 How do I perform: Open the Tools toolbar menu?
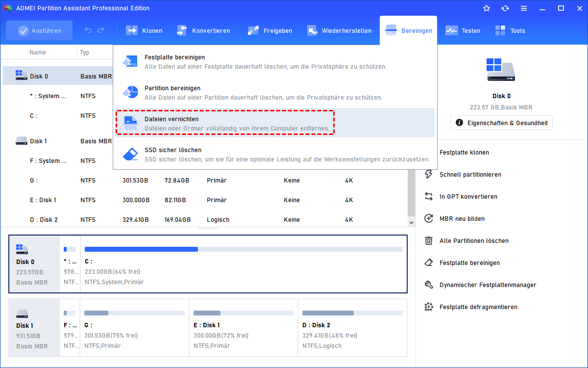(510, 30)
